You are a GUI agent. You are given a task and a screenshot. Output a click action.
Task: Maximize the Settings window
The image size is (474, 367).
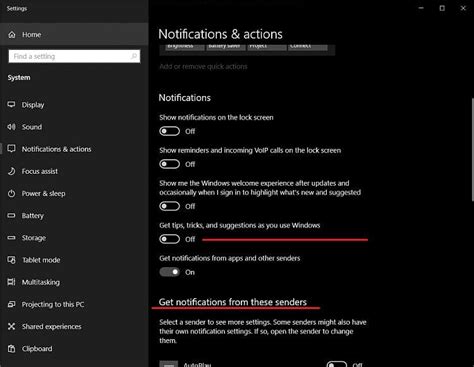(442, 8)
